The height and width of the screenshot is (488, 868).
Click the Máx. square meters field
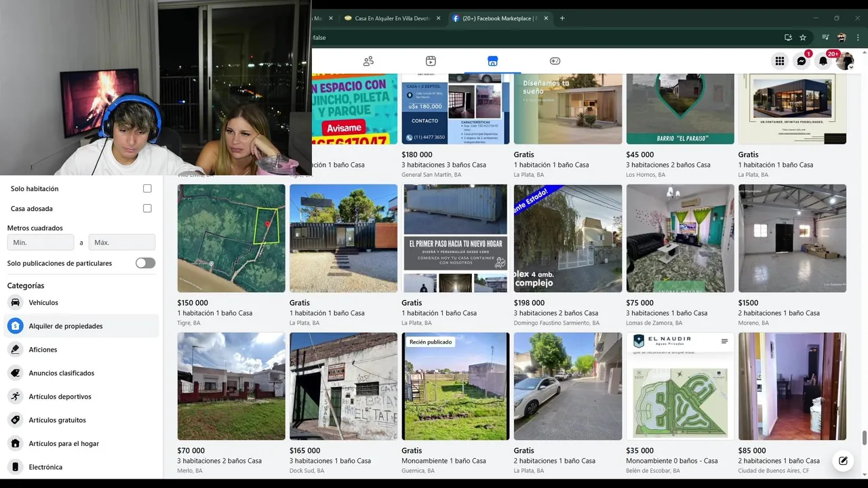point(122,243)
